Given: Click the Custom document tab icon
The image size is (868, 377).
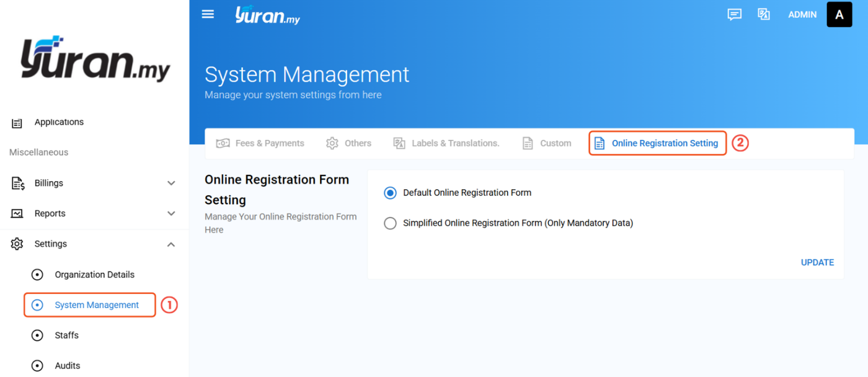Looking at the screenshot, I should click(x=528, y=143).
